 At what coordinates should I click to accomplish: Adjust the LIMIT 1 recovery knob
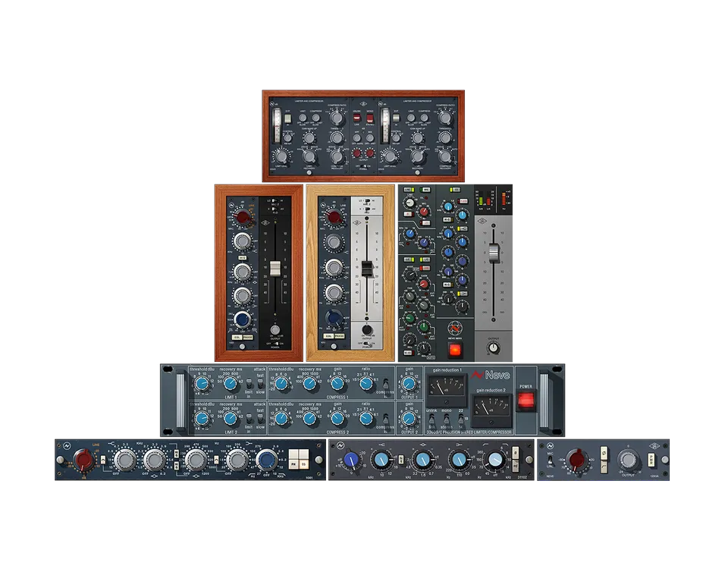point(231,384)
